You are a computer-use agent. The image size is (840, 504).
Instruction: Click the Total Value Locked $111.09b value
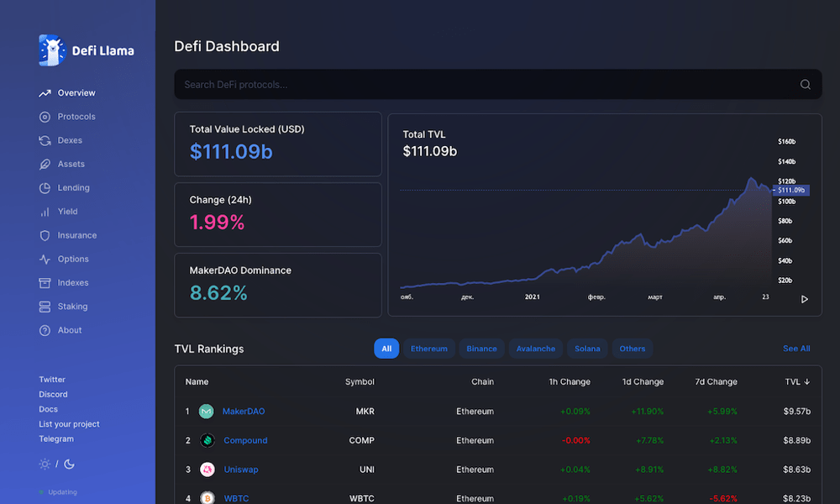231,152
